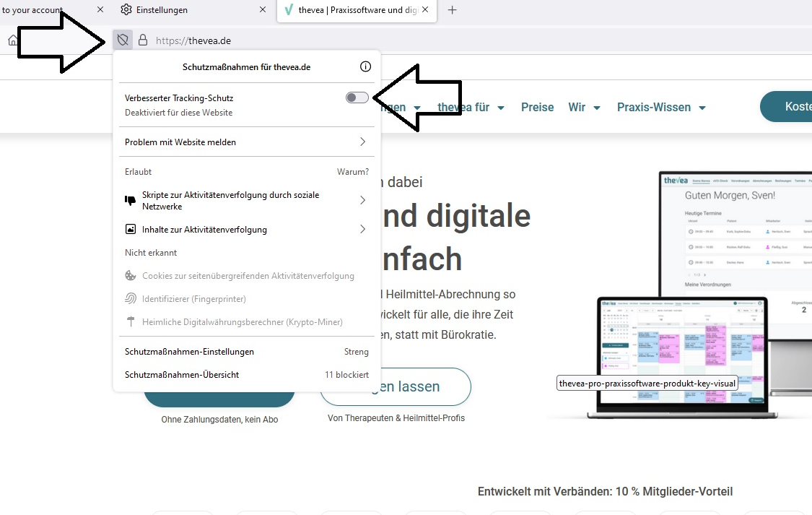812x515 pixels.
Task: Click 'Heimliche Digitalwährungsberechner (Krypto-Miner)' entry
Action: point(243,321)
